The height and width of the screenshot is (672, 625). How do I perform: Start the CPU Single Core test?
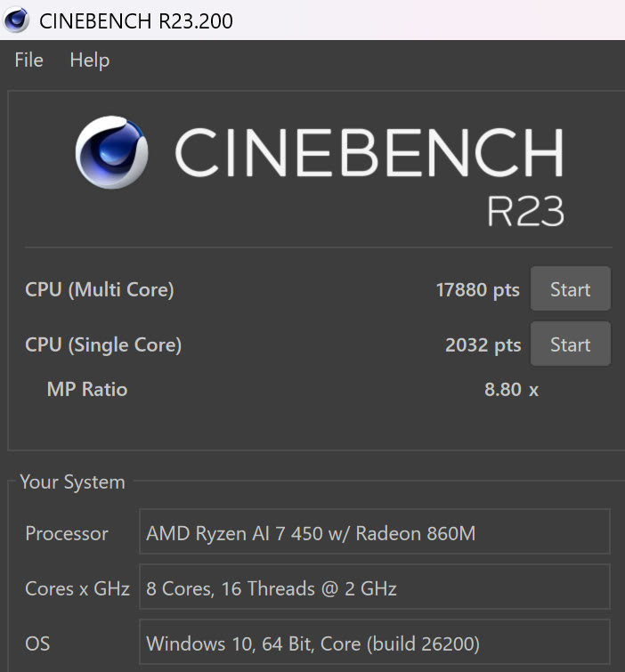coord(571,344)
